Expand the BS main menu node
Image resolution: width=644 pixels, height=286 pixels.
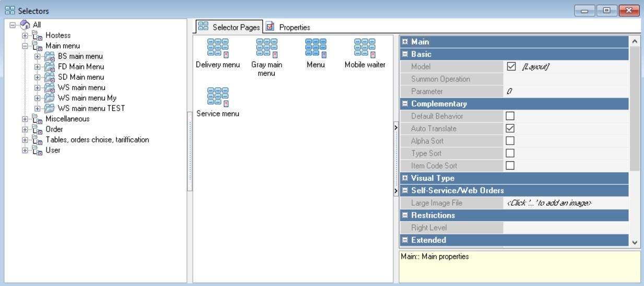[x=37, y=56]
